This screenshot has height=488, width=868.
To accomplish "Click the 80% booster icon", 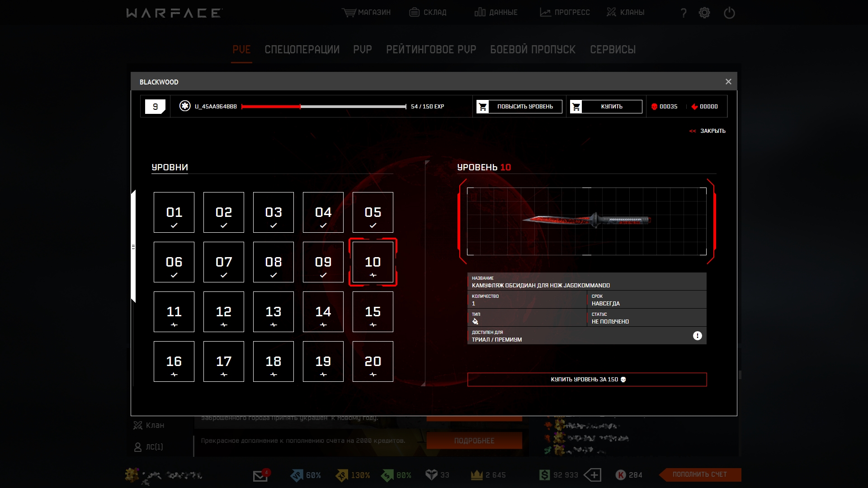I will tap(387, 475).
